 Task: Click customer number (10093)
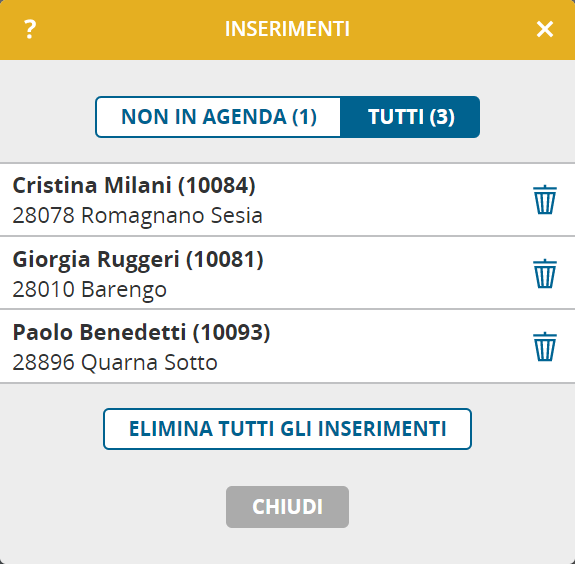tap(231, 332)
